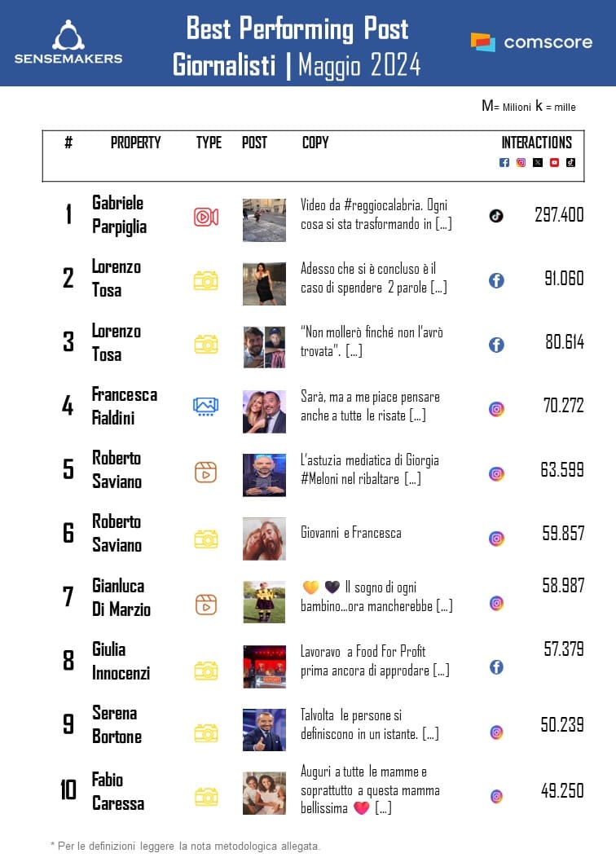Click the reel icon in Gianluca Di Marzio's row

(x=205, y=605)
